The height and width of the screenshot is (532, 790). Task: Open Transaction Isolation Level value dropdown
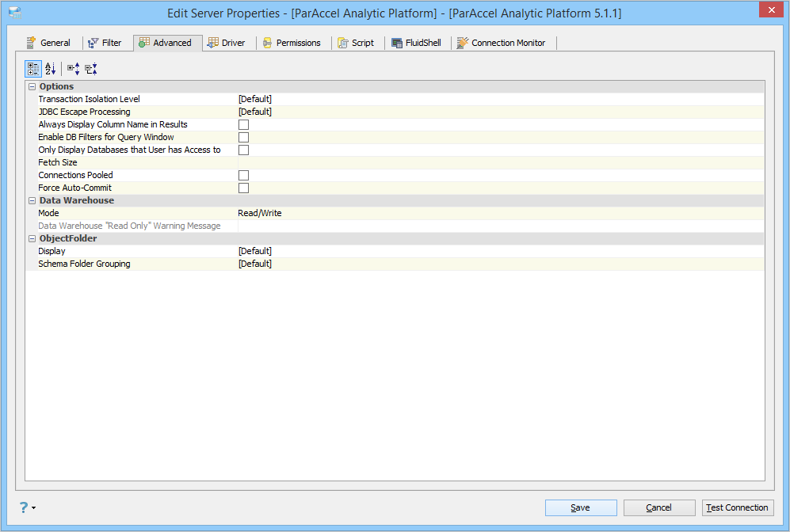[x=501, y=99]
